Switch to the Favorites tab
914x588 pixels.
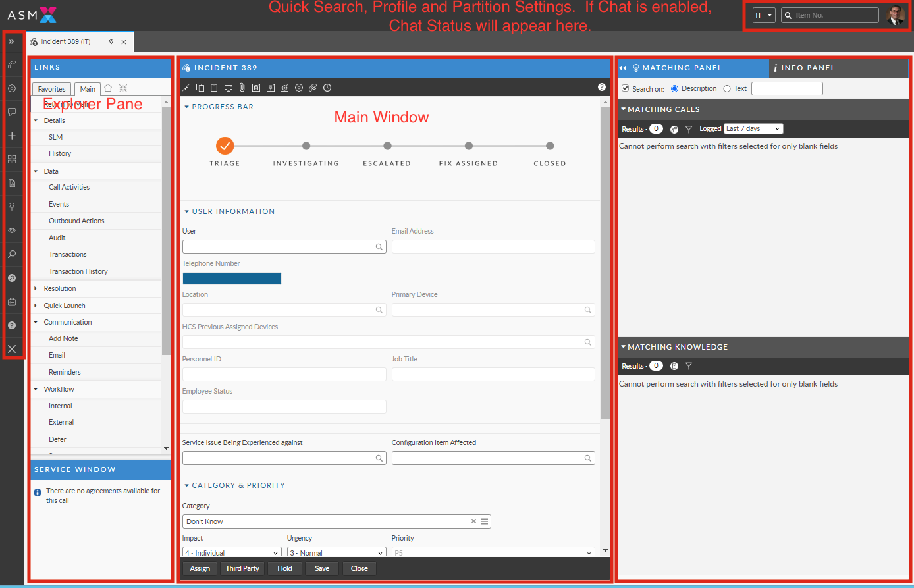(51, 89)
